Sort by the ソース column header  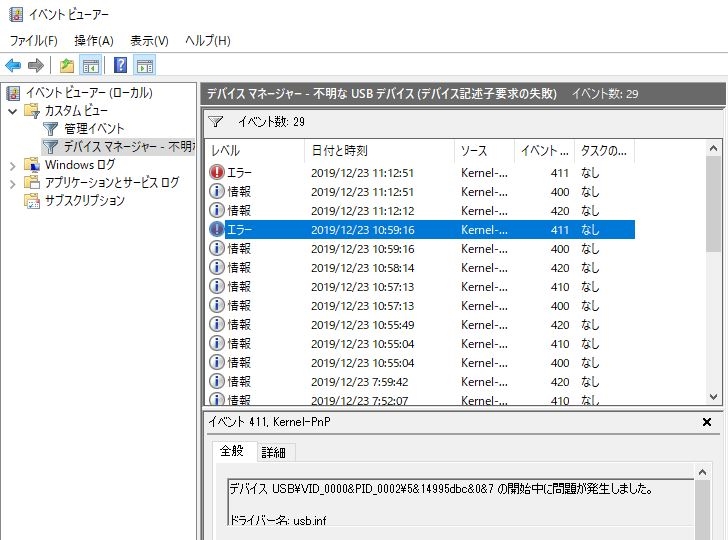pyautogui.click(x=484, y=150)
